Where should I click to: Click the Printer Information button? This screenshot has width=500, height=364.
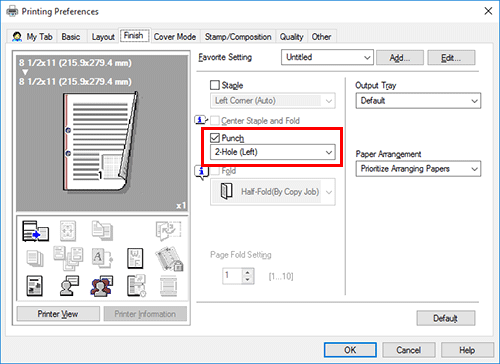(145, 314)
